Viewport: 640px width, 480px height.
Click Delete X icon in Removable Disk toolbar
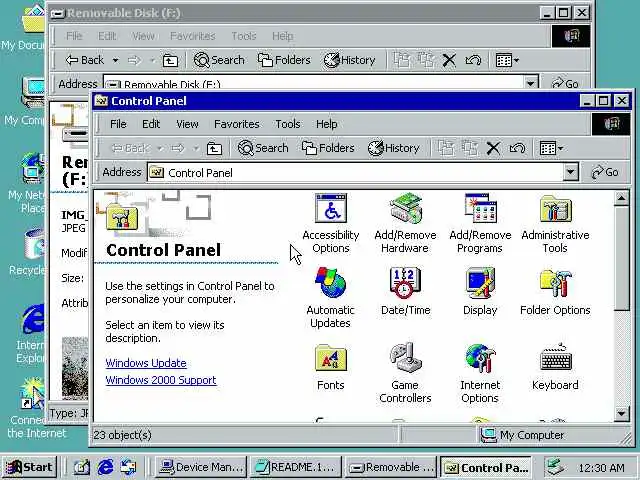449,61
